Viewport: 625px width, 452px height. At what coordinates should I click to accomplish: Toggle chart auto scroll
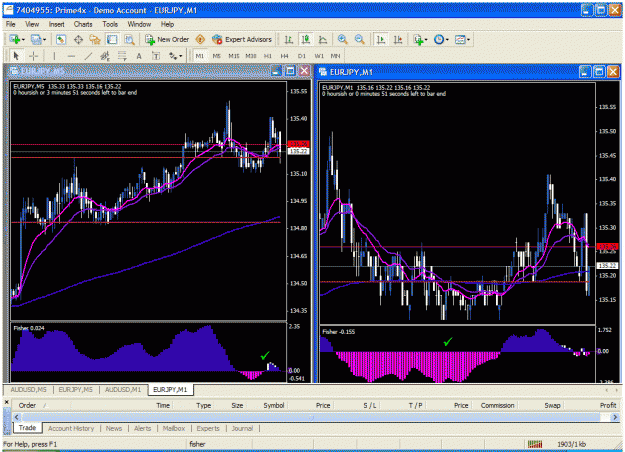coord(381,39)
